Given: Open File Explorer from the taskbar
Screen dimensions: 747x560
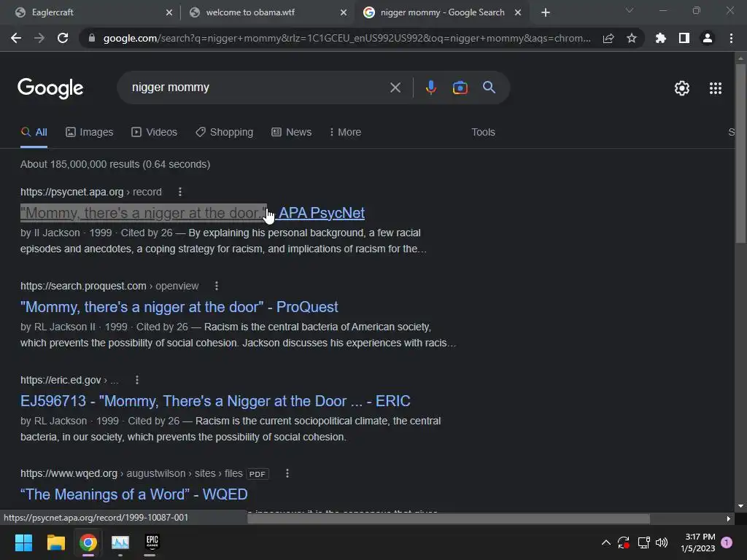Looking at the screenshot, I should tap(55, 542).
